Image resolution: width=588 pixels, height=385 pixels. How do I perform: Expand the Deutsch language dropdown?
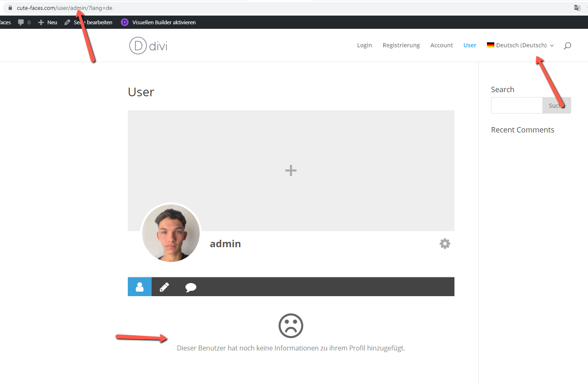pyautogui.click(x=520, y=45)
